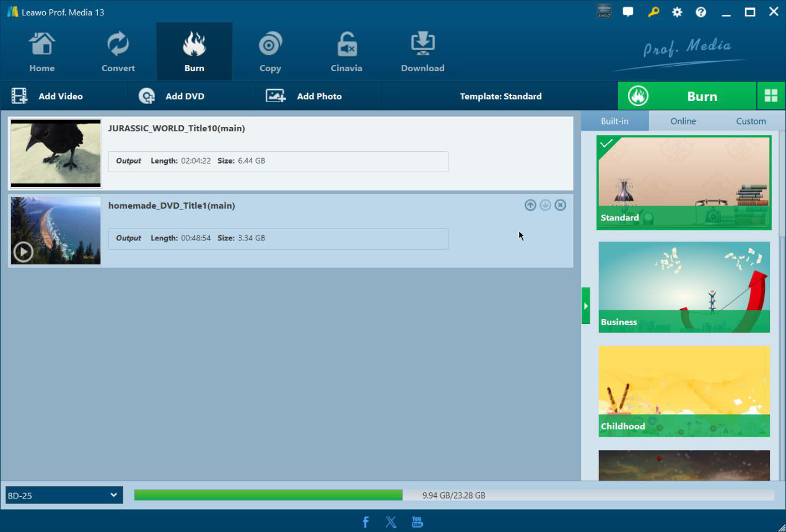
Task: Open the help question mark icon
Action: pyautogui.click(x=701, y=12)
